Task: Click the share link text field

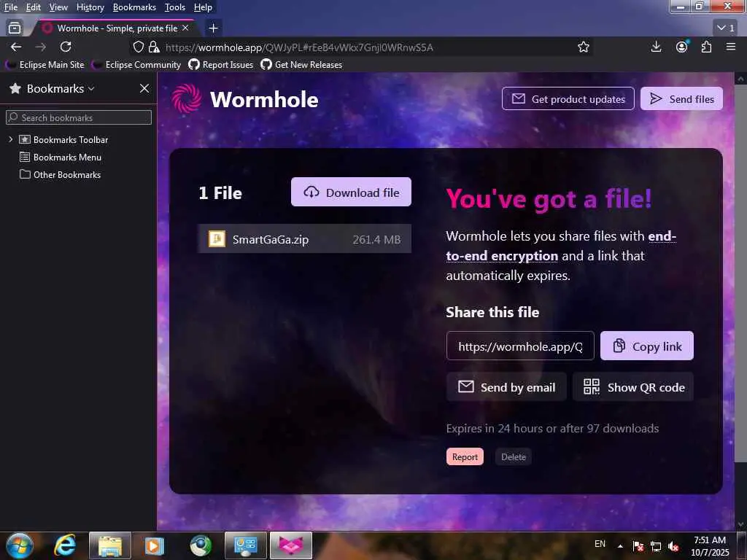Action: pos(520,346)
